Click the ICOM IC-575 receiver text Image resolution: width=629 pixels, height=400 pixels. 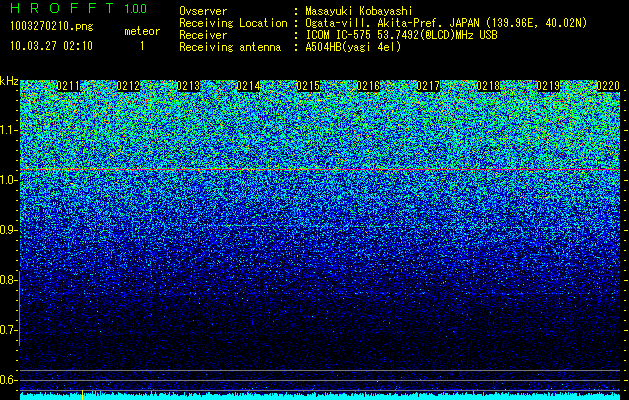(x=401, y=35)
